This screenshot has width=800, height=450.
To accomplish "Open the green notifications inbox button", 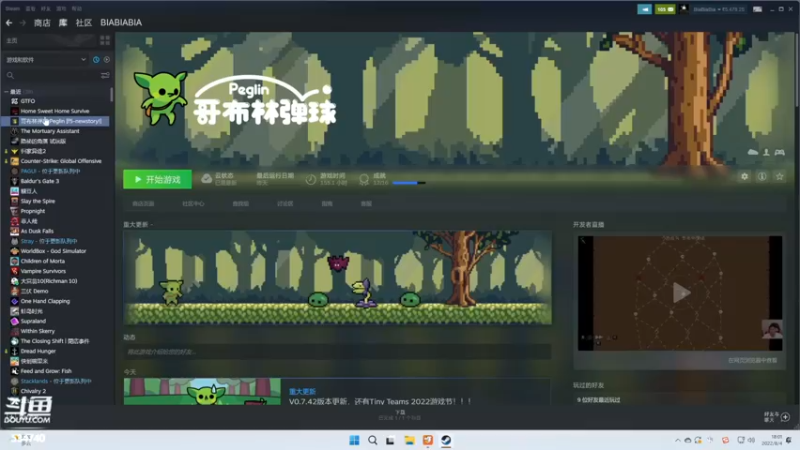I will click(x=665, y=9).
